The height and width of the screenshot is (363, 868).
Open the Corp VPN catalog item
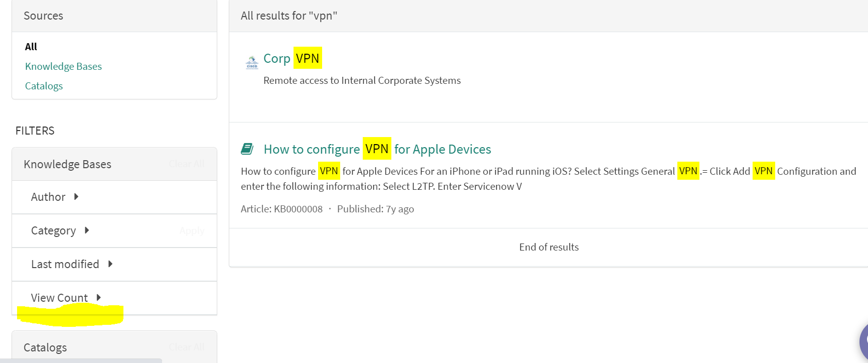point(292,58)
